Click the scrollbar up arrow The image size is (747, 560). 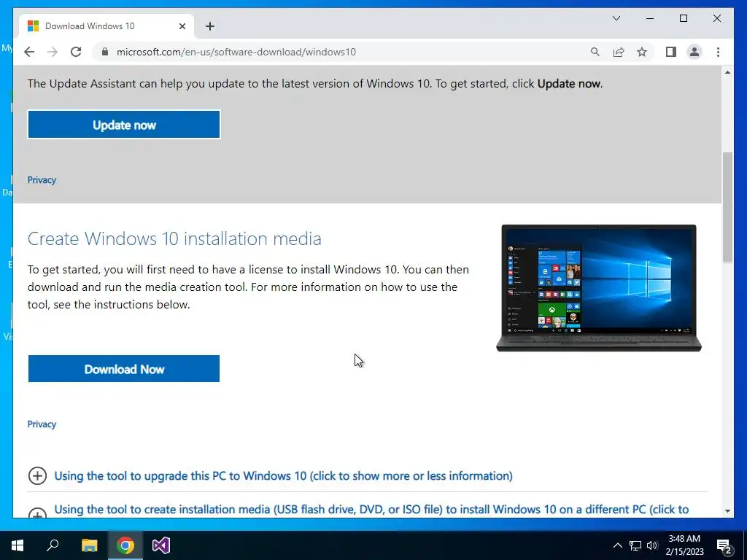(727, 72)
